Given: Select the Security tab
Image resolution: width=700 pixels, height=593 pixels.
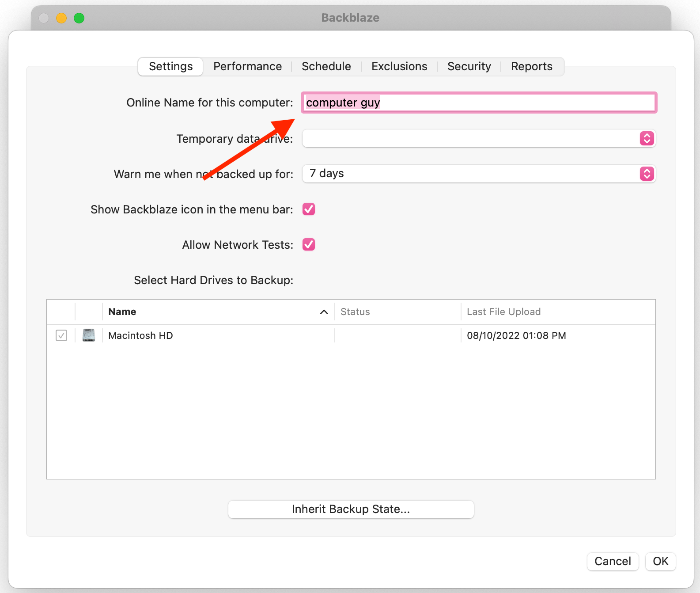Looking at the screenshot, I should [x=469, y=67].
